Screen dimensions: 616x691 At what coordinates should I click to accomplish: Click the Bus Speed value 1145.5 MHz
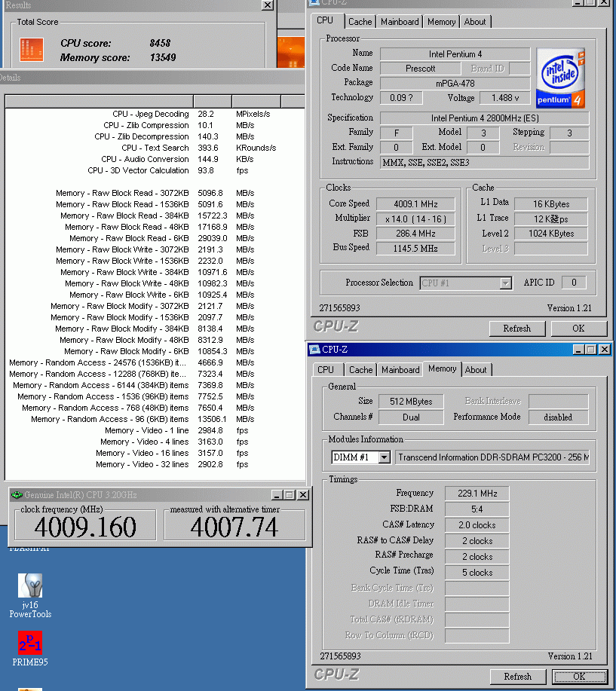click(415, 249)
